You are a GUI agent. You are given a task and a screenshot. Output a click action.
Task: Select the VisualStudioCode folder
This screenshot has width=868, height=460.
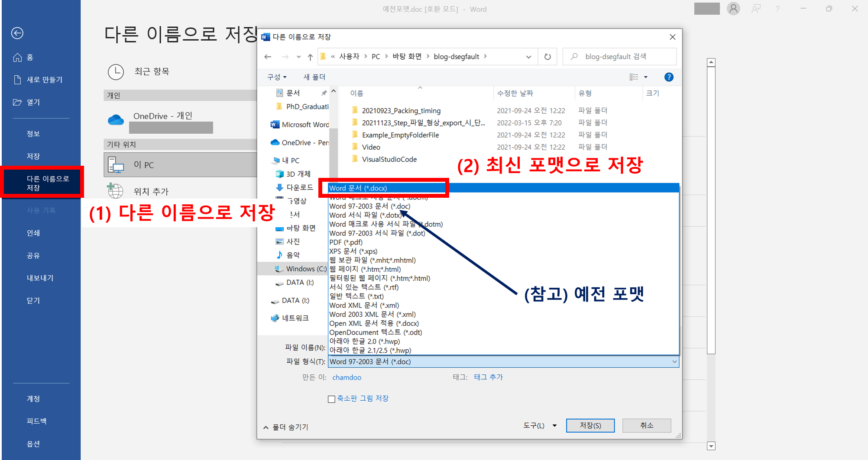(389, 159)
